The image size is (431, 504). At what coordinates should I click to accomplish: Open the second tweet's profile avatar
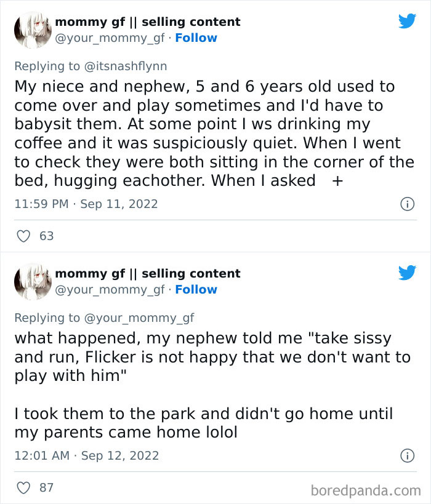pos(31,281)
